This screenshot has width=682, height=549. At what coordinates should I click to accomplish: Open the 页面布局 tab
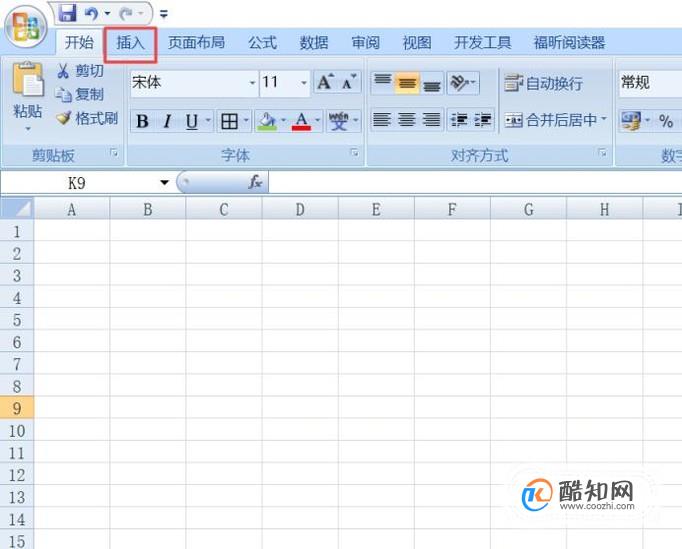197,42
